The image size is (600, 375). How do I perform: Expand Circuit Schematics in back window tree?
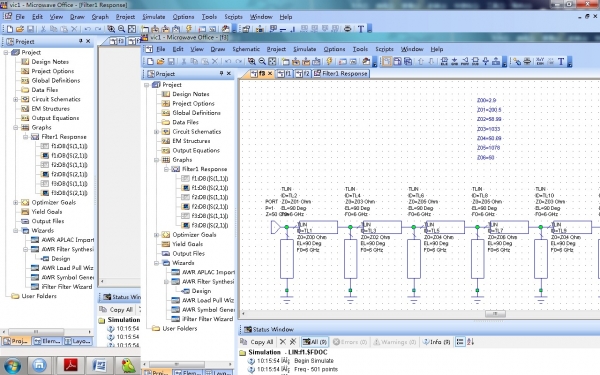click(16, 99)
